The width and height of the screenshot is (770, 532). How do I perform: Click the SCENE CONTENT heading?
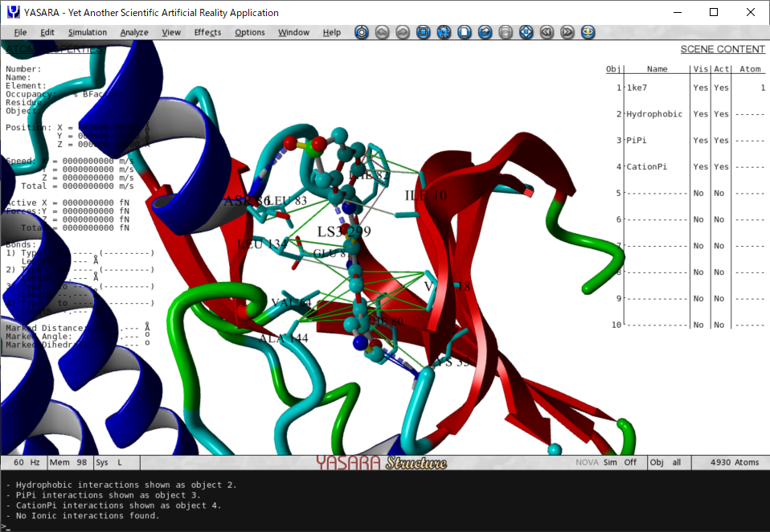coord(723,48)
